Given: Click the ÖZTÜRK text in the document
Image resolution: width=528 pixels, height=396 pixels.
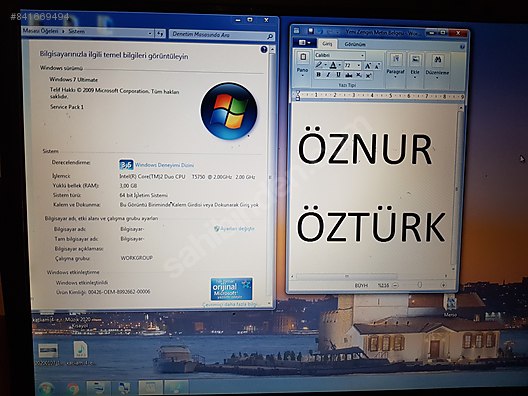Looking at the screenshot, I should [371, 224].
